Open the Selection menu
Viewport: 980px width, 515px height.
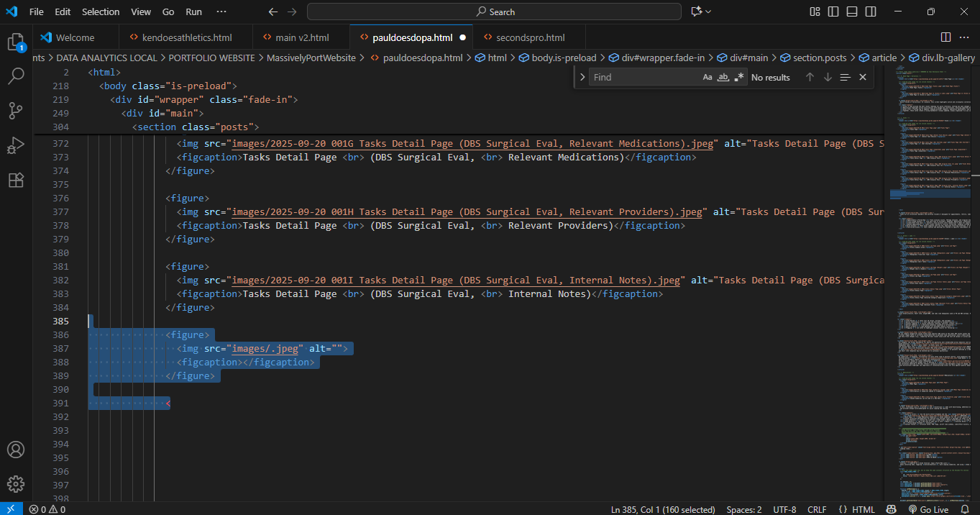[x=101, y=12]
